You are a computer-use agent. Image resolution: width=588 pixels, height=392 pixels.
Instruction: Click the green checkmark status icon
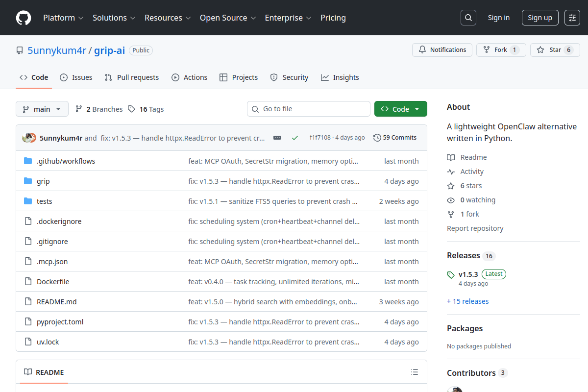click(x=294, y=138)
